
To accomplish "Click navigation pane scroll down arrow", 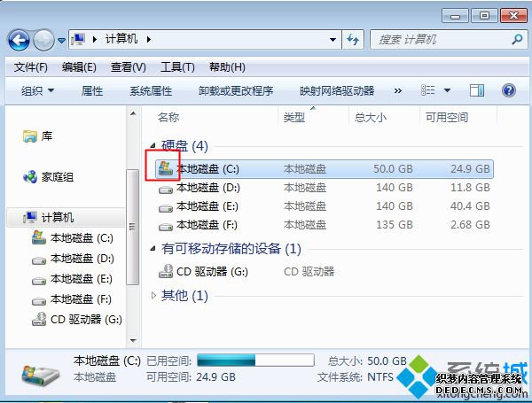I will (x=133, y=340).
